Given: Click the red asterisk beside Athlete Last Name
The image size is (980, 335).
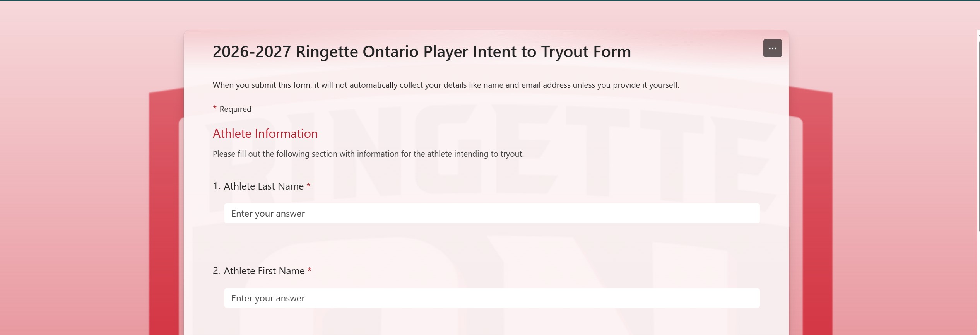Looking at the screenshot, I should tap(308, 186).
